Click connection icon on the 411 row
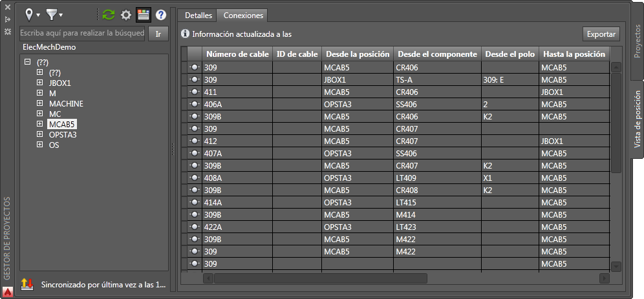The height and width of the screenshot is (299, 644). tap(194, 92)
